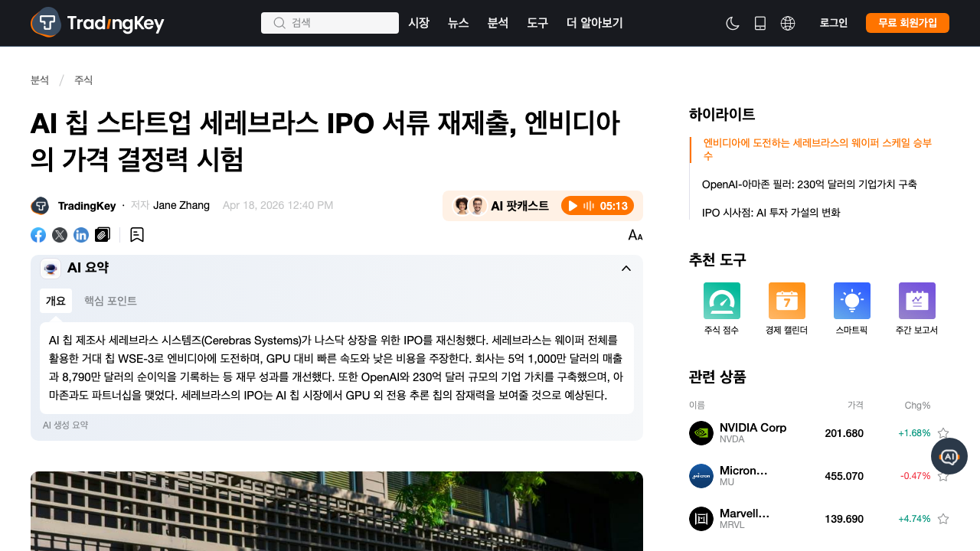Open Micron MU stock row
This screenshot has height=551, width=980.
click(x=819, y=476)
